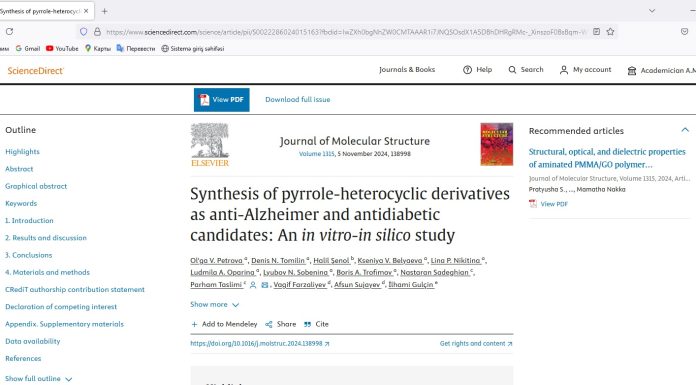Open Journals & Books menu item

[407, 70]
